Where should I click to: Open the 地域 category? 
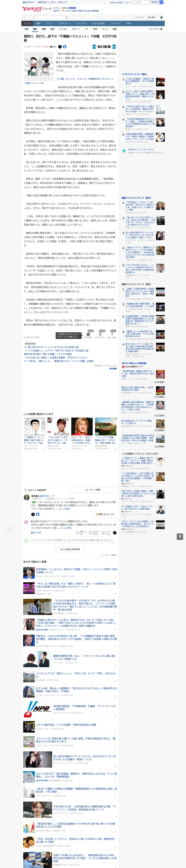[x=115, y=29]
